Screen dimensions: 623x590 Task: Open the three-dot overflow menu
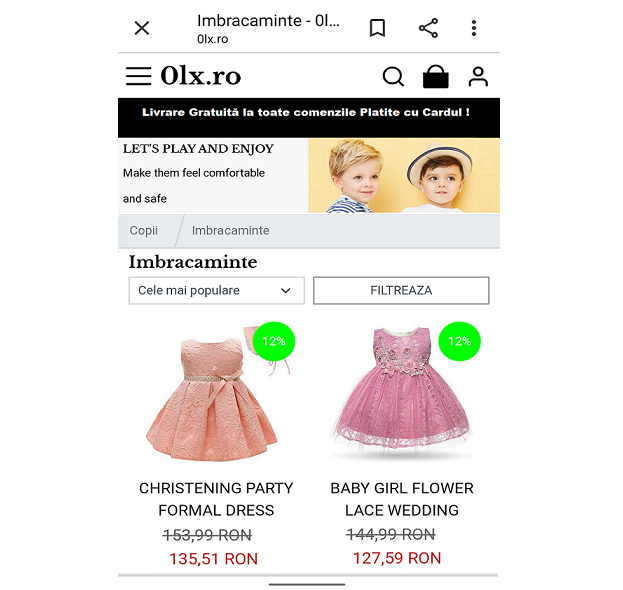pyautogui.click(x=474, y=28)
